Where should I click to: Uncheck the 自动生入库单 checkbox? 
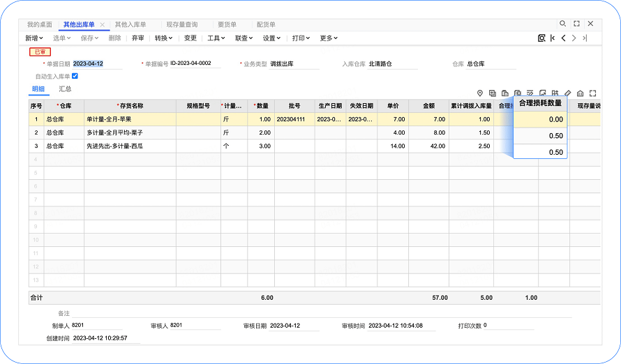[75, 76]
